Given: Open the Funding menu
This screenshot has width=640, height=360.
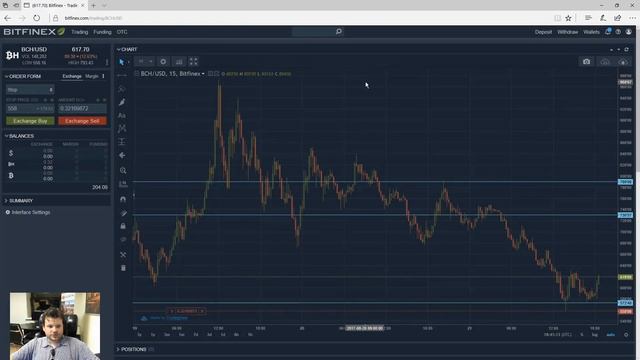Looking at the screenshot, I should 102,32.
